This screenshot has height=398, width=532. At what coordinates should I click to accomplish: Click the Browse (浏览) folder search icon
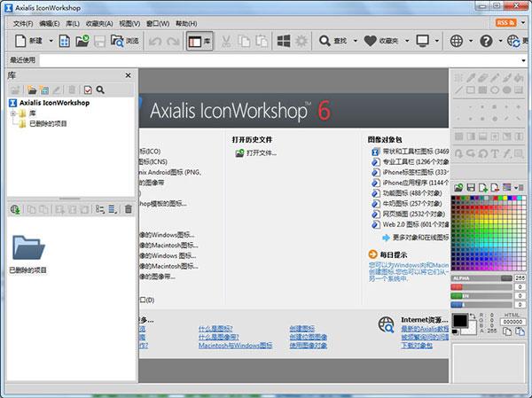click(117, 41)
